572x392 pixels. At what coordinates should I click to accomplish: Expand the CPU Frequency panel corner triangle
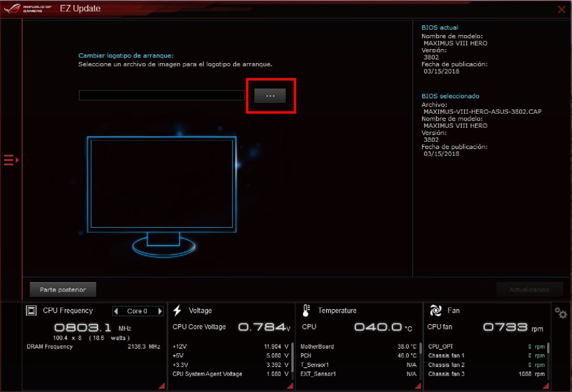point(162,386)
